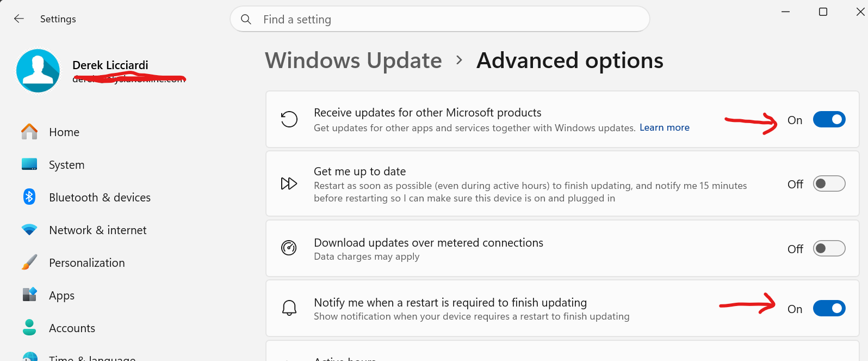Click the Bluetooth icon in sidebar

point(29,197)
